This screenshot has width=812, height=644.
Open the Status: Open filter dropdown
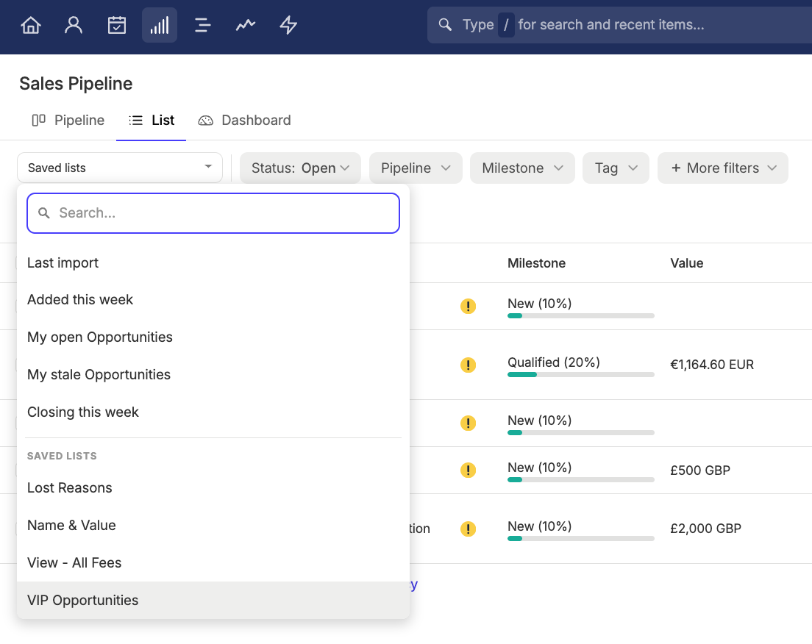coord(300,168)
